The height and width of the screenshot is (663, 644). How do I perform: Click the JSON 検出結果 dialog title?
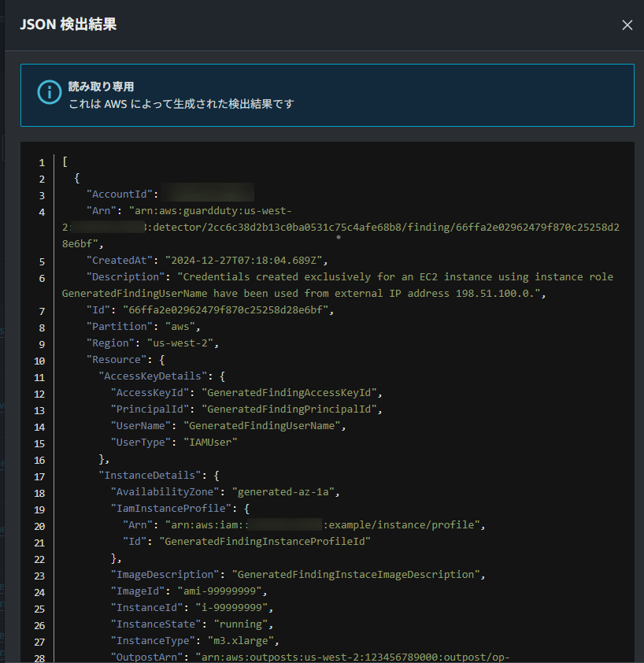(68, 24)
